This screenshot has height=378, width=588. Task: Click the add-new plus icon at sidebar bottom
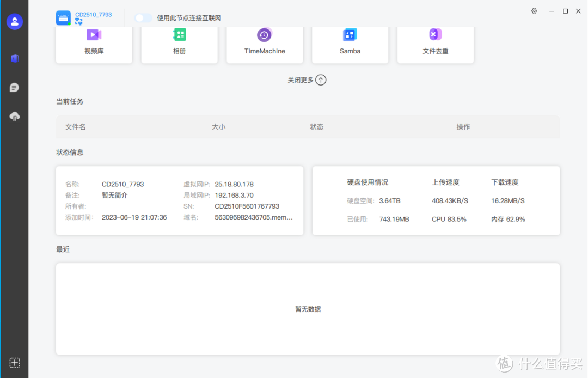[15, 363]
